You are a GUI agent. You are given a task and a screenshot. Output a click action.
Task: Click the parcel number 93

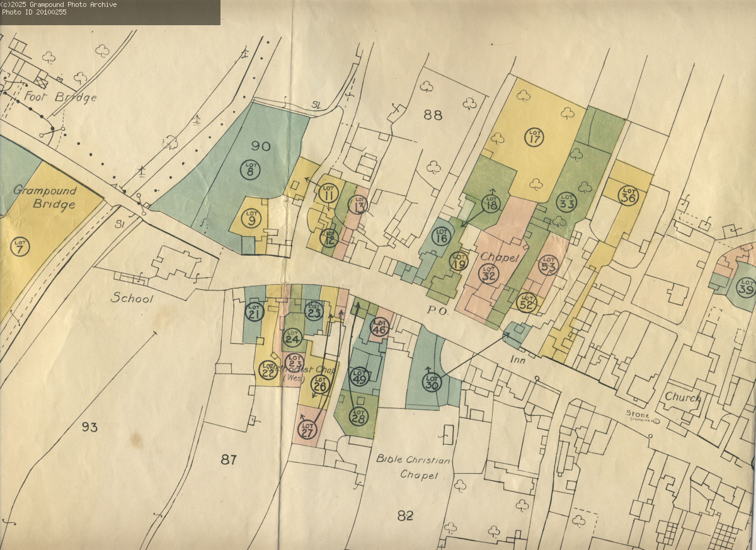pos(90,427)
